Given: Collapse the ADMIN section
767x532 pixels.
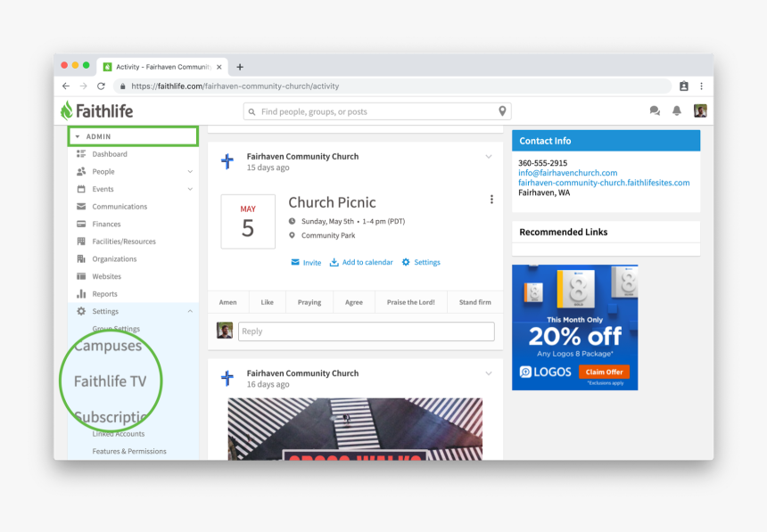Looking at the screenshot, I should [133, 136].
